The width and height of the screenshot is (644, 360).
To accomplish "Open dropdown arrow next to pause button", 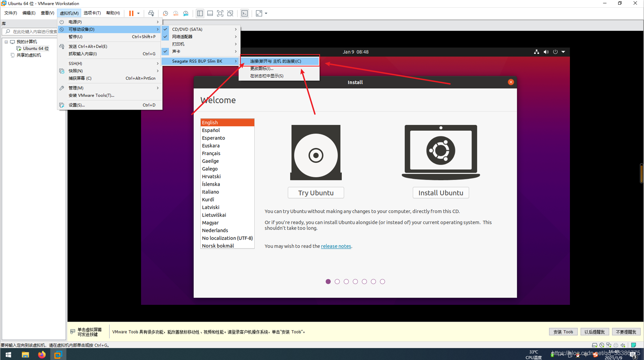I will 138,13.
